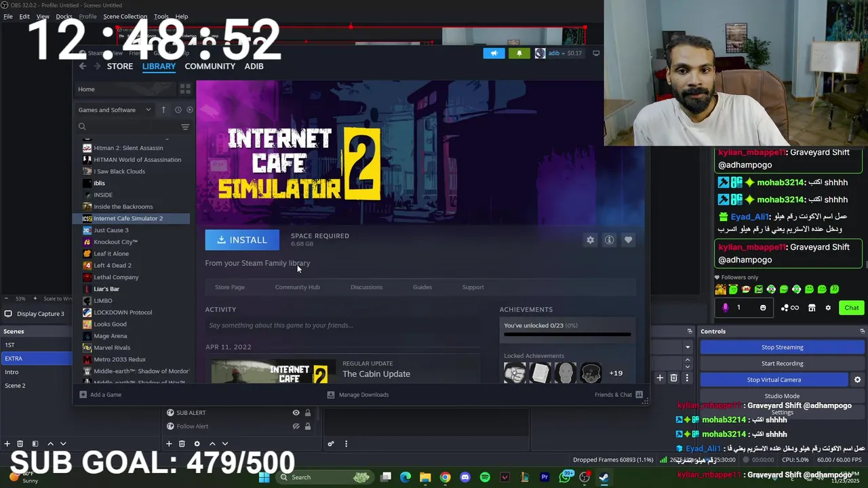
Task: Move selected scene down arrow
Action: click(x=63, y=444)
